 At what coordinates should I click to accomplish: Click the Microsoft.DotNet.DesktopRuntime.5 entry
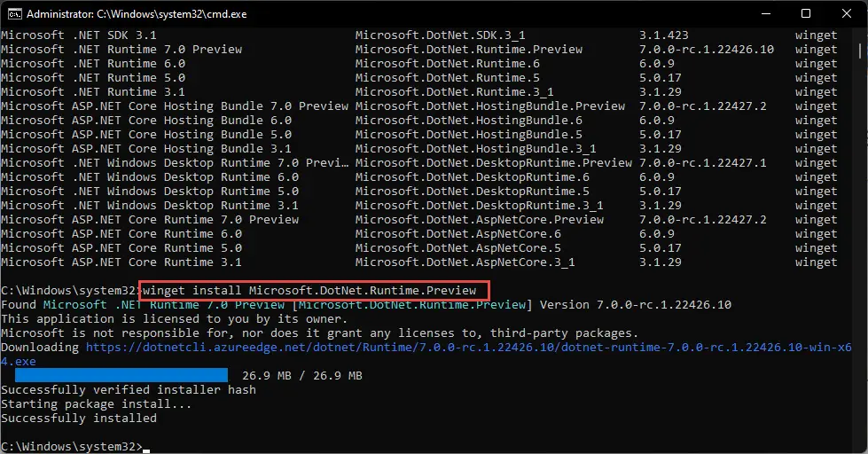point(473,191)
